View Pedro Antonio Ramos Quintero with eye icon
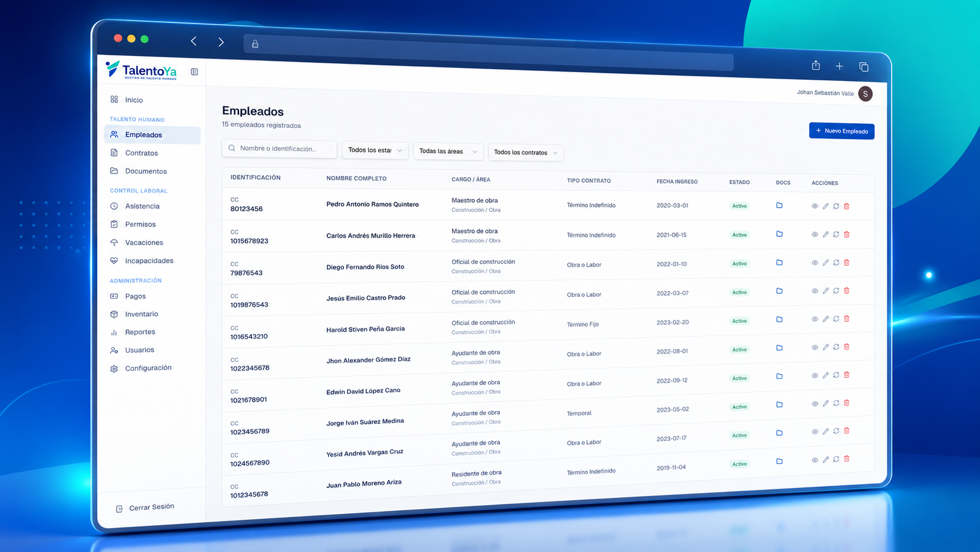 pyautogui.click(x=815, y=206)
